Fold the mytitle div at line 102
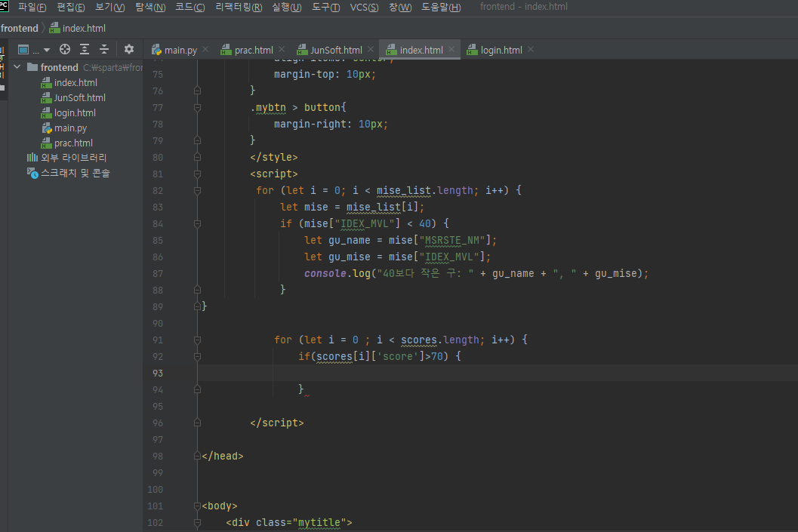The height and width of the screenshot is (532, 798). click(198, 522)
